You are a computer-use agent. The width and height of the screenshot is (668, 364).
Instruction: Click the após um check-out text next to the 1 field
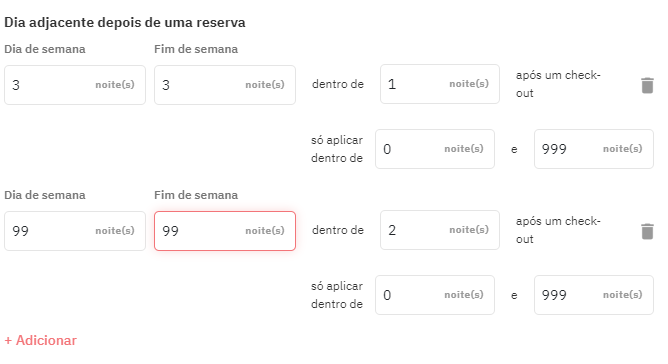558,84
